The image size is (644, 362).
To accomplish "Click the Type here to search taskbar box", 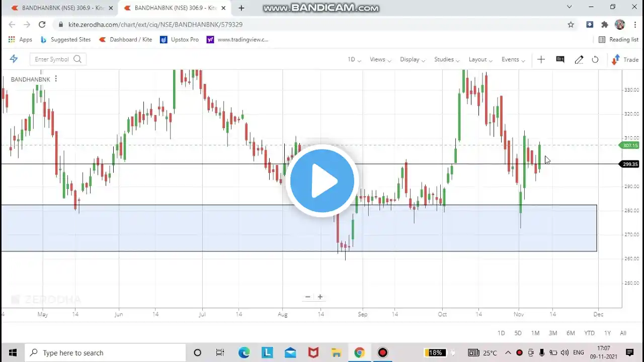I will pos(105,352).
